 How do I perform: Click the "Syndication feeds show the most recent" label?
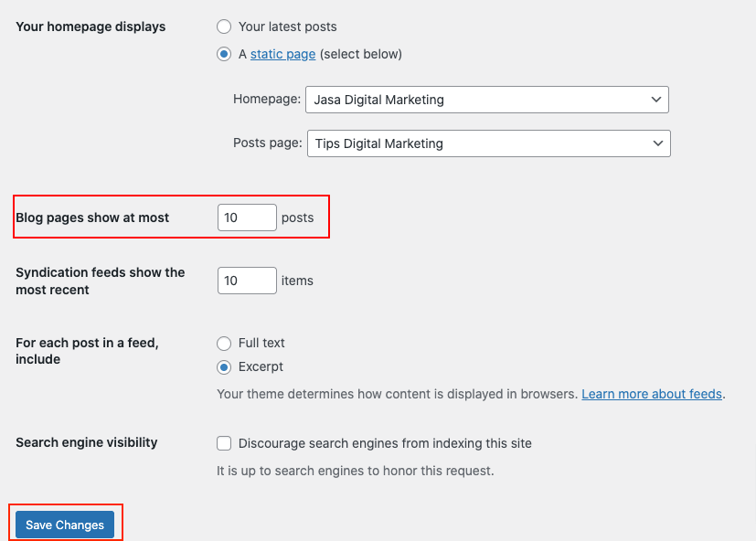[100, 281]
